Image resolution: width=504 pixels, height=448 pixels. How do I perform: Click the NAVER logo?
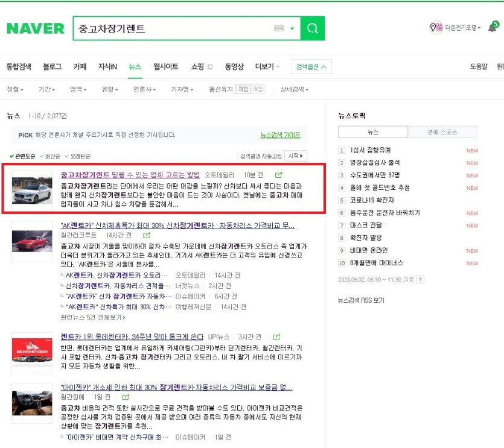point(35,28)
